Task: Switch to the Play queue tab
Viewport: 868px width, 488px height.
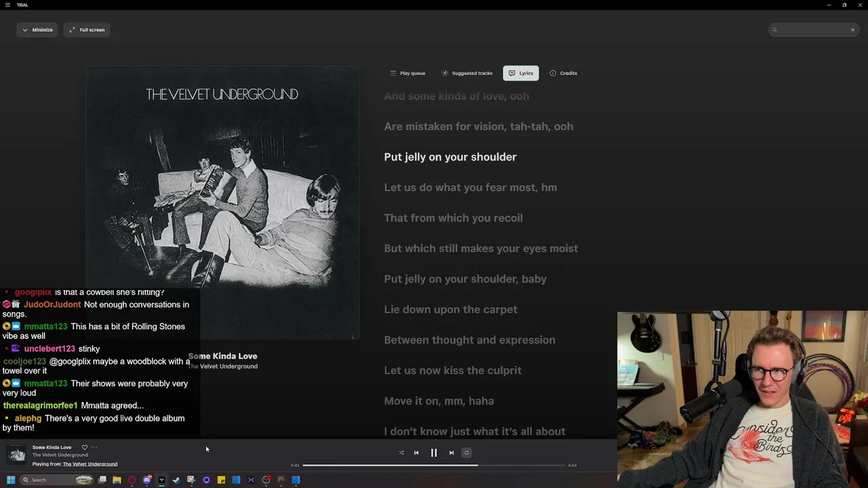Action: point(408,73)
